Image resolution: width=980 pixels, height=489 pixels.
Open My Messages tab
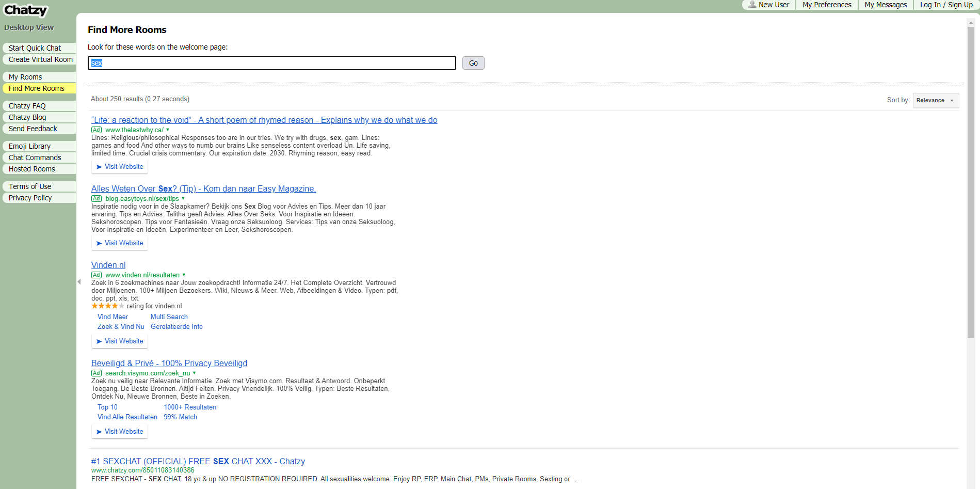click(x=886, y=5)
